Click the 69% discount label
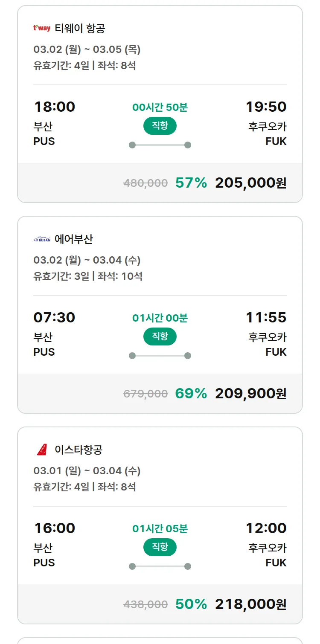320x644 pixels. point(191,394)
